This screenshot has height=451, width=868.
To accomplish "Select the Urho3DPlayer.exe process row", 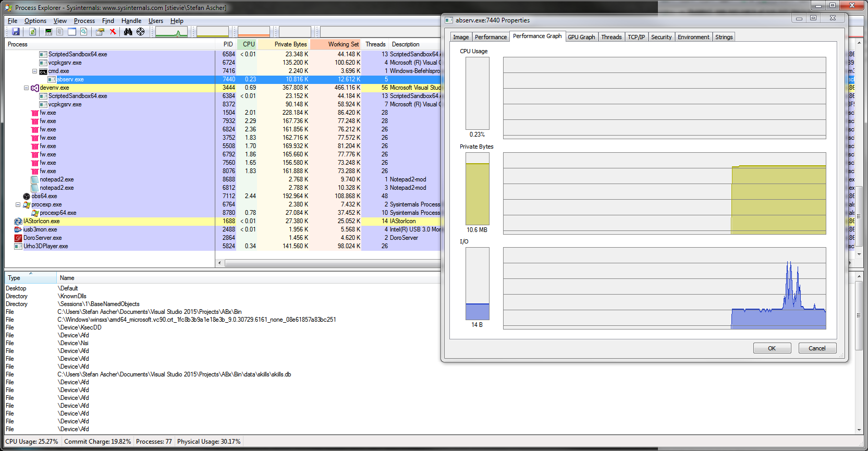I will (x=223, y=246).
